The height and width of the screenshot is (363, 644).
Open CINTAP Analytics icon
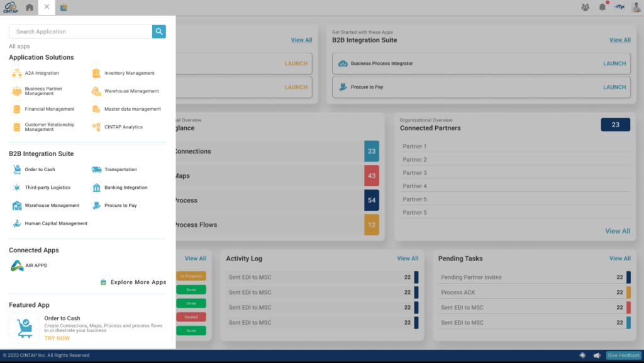click(x=96, y=127)
